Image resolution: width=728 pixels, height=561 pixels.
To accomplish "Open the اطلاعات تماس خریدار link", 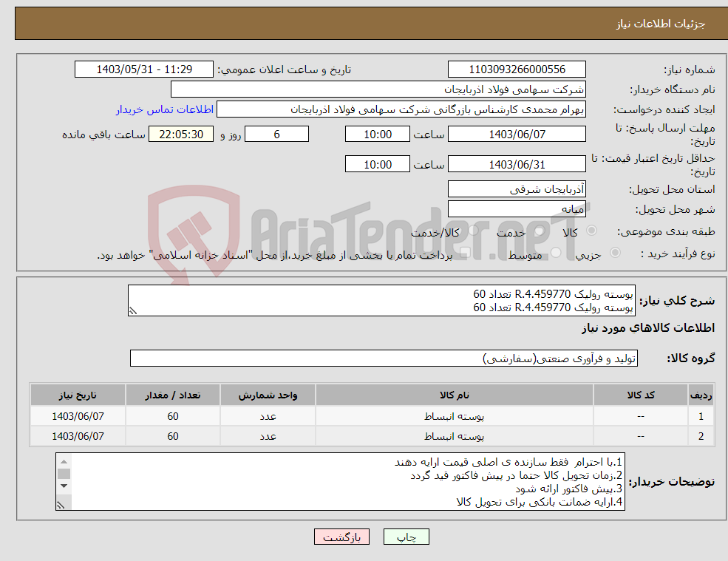I will (x=165, y=109).
